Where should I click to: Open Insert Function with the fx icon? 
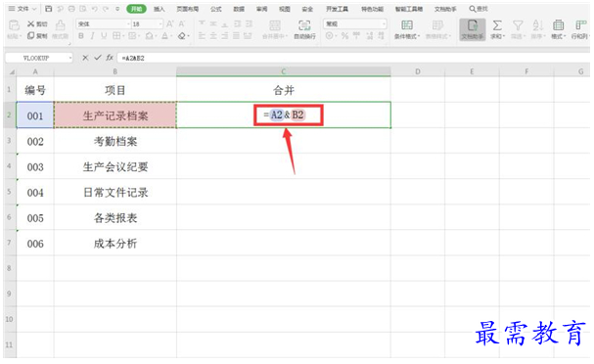pyautogui.click(x=110, y=58)
